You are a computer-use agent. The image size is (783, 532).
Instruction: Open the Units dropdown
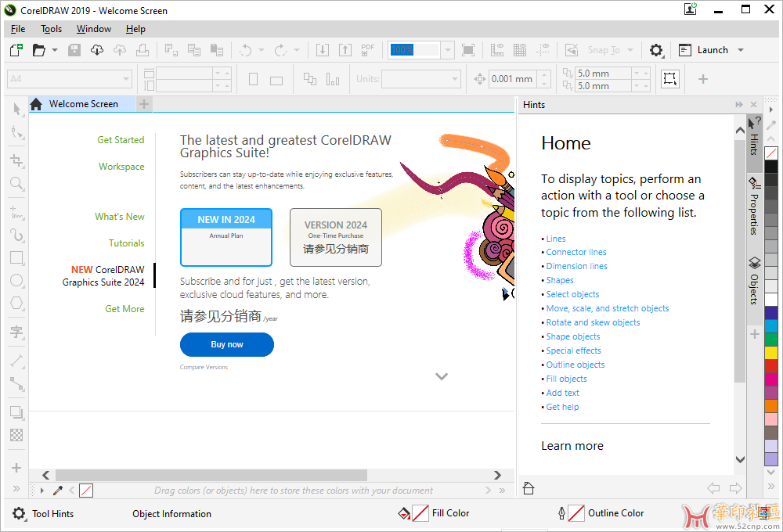454,79
